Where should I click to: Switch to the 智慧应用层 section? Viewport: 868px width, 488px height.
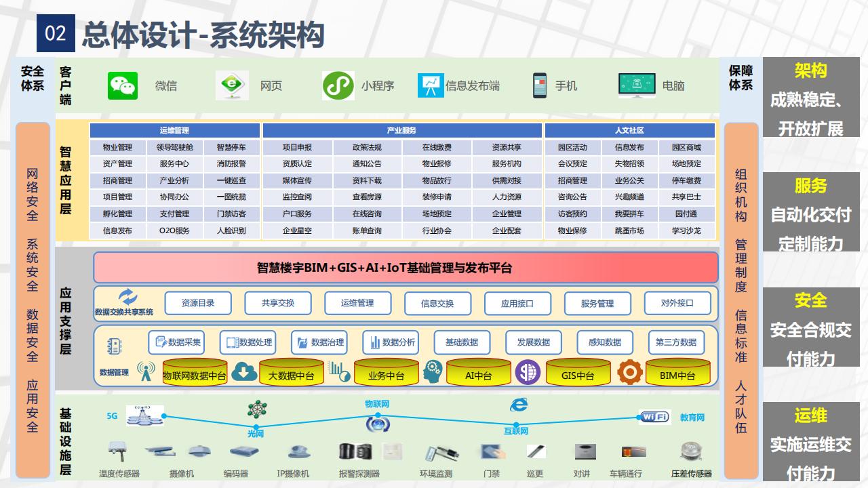65,178
